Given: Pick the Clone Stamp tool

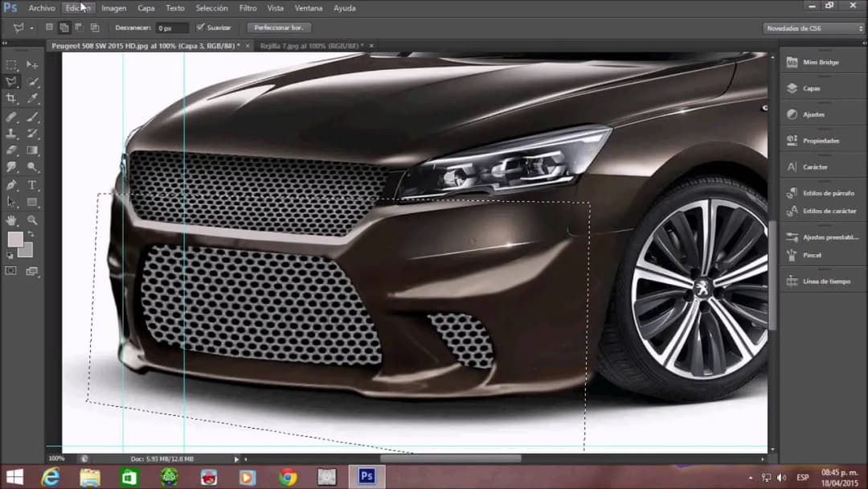Looking at the screenshot, I should coord(10,133).
